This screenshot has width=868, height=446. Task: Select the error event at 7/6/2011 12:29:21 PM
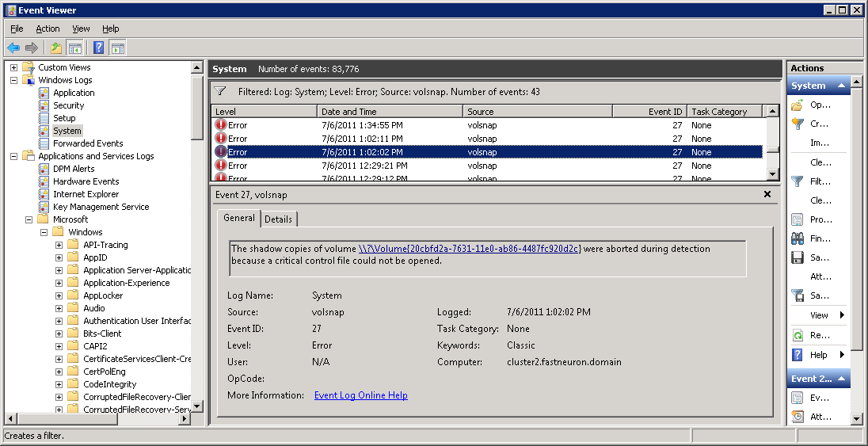click(x=487, y=165)
